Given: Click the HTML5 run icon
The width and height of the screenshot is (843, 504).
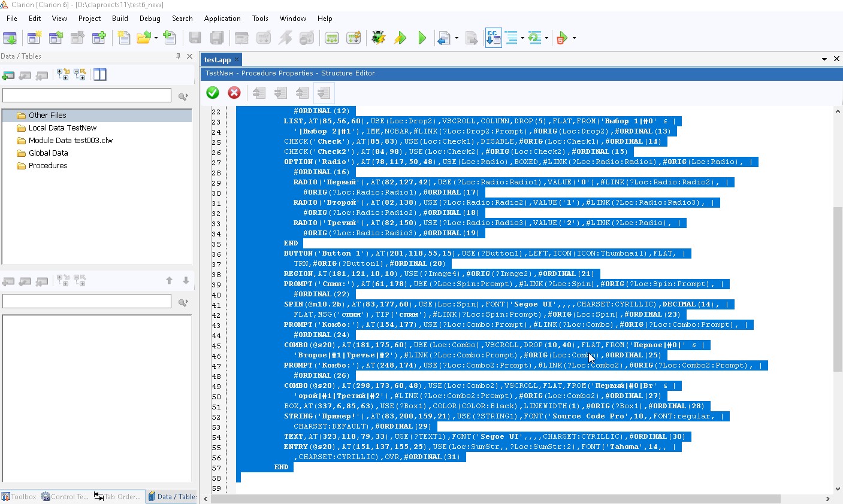Looking at the screenshot, I should [x=561, y=38].
